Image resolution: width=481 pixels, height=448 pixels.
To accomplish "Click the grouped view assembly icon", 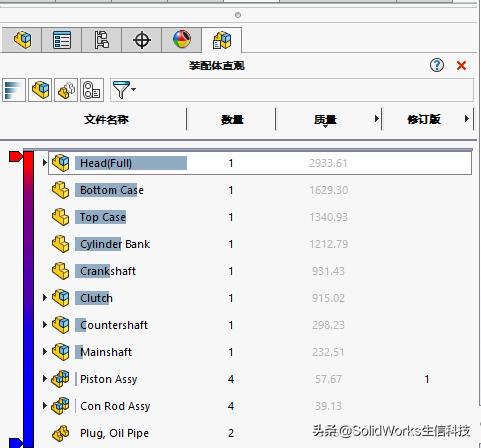I will (66, 90).
